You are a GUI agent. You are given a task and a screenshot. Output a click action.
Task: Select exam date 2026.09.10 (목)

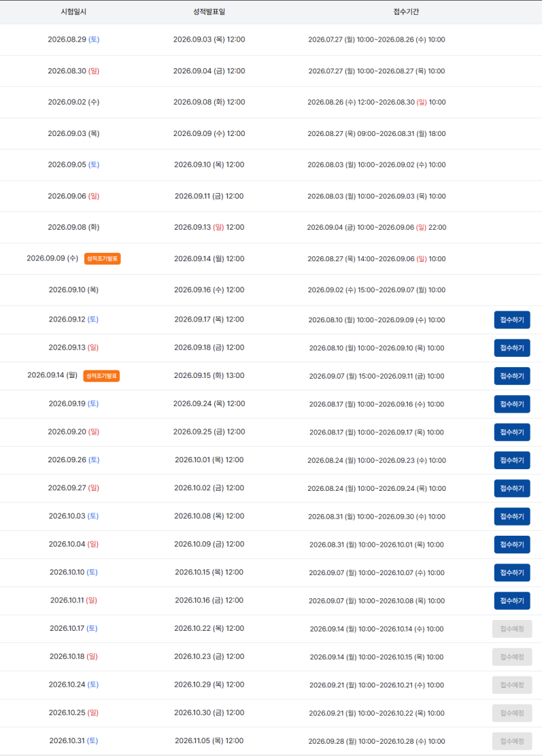tap(73, 290)
